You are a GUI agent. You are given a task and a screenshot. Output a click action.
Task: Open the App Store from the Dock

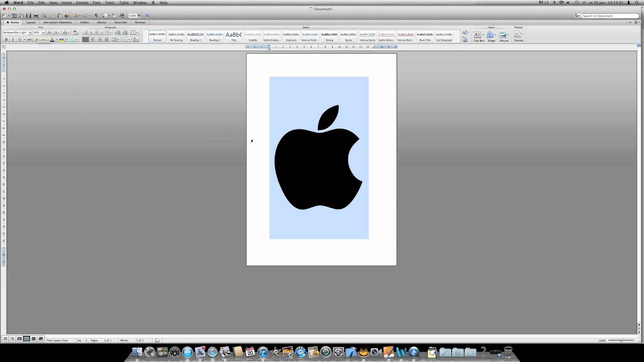[x=187, y=352]
